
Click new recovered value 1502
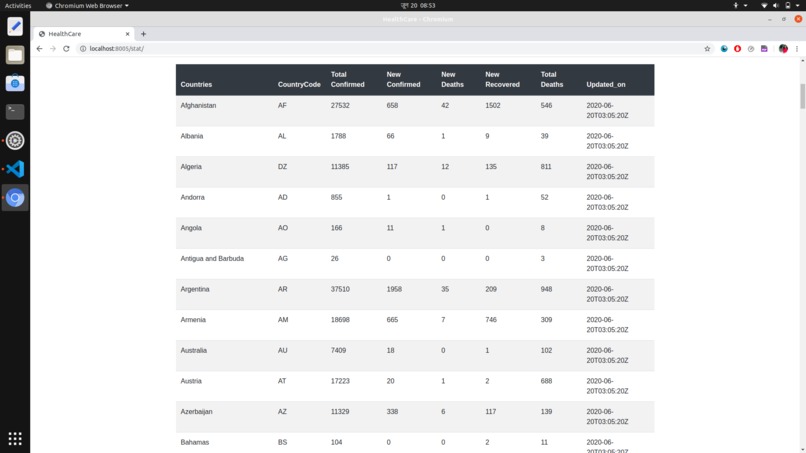point(492,105)
